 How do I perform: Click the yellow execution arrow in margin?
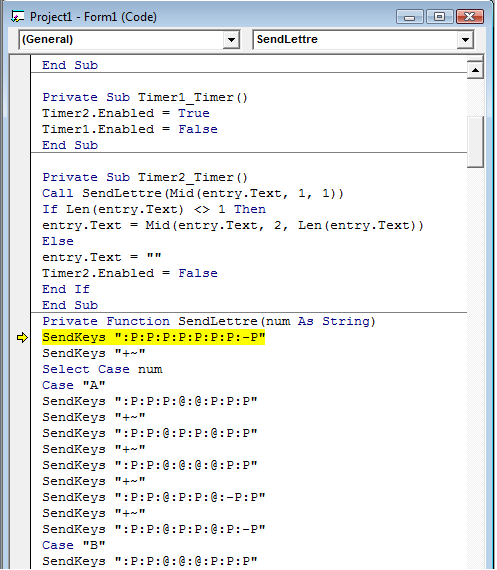22,338
